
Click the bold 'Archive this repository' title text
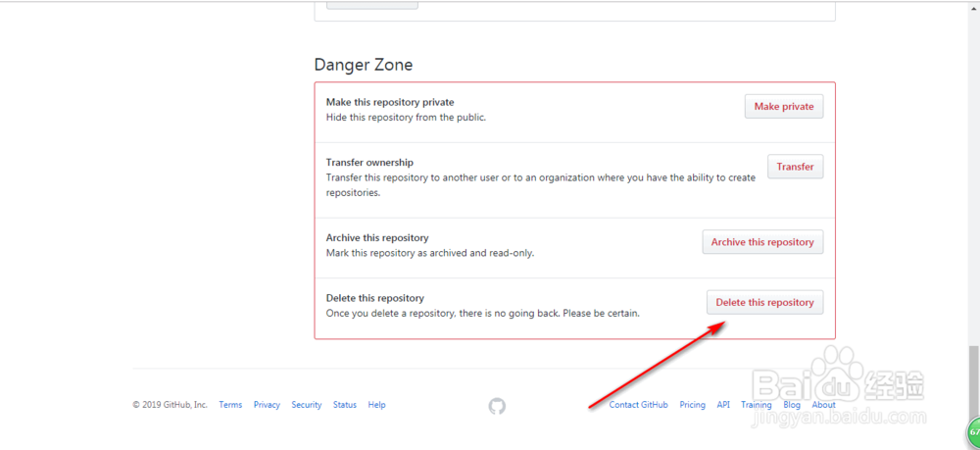click(377, 238)
